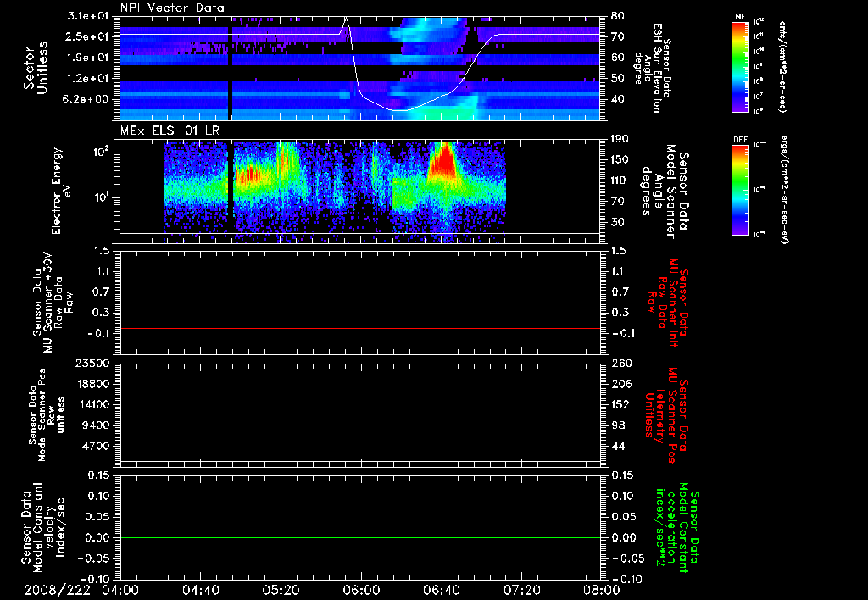Click the "08:00" time tick label
The height and width of the screenshot is (600, 868).
[603, 590]
